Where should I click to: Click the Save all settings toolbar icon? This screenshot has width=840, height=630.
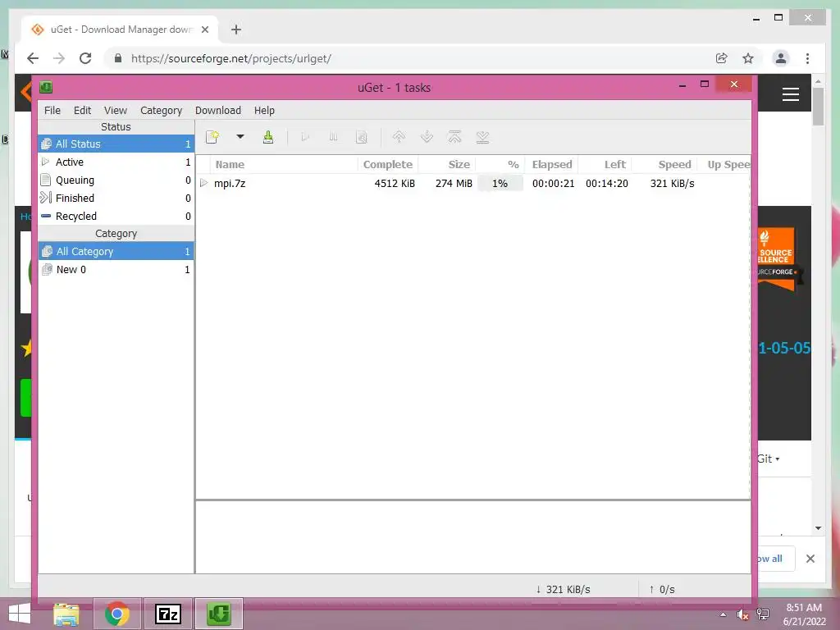coord(268,137)
